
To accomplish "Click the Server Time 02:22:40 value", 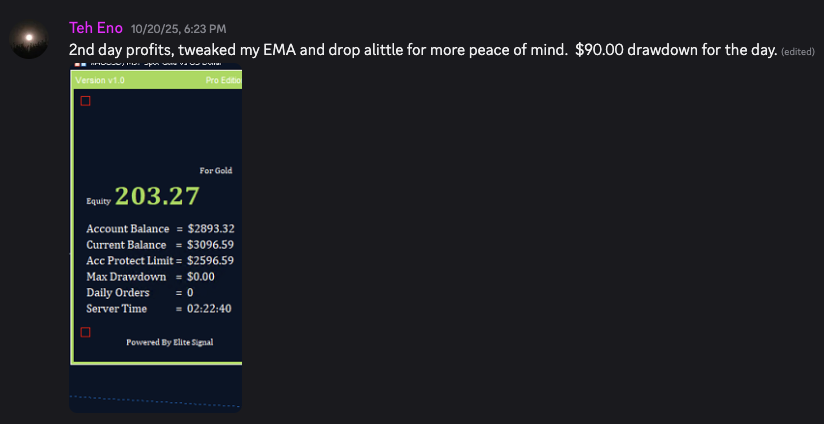I will (x=210, y=309).
